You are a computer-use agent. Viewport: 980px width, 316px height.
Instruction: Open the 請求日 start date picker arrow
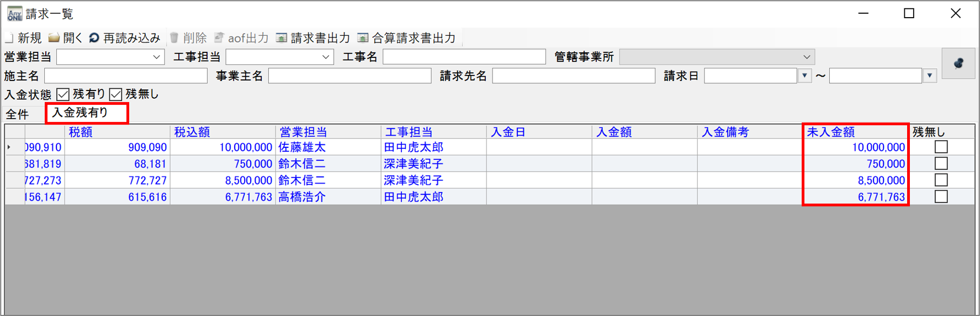coord(804,76)
